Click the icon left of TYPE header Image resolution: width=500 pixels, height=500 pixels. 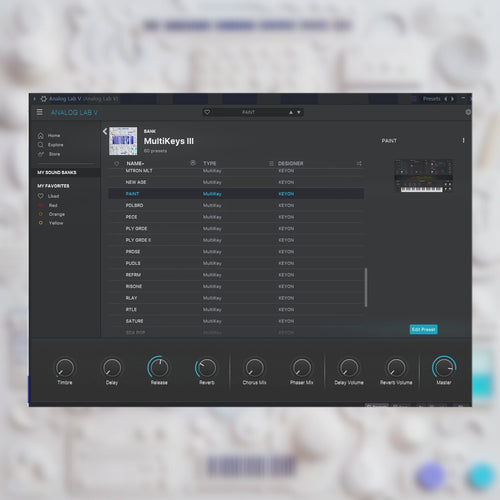point(193,163)
